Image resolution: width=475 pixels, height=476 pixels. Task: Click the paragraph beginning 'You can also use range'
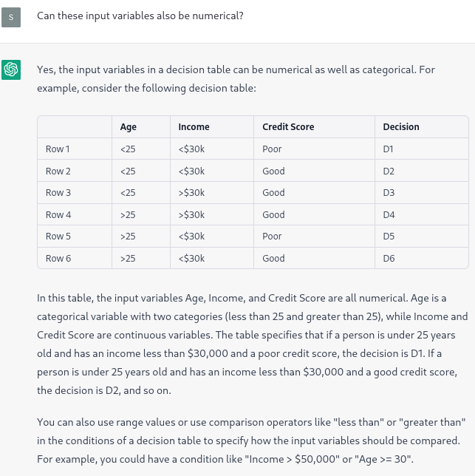(x=251, y=441)
